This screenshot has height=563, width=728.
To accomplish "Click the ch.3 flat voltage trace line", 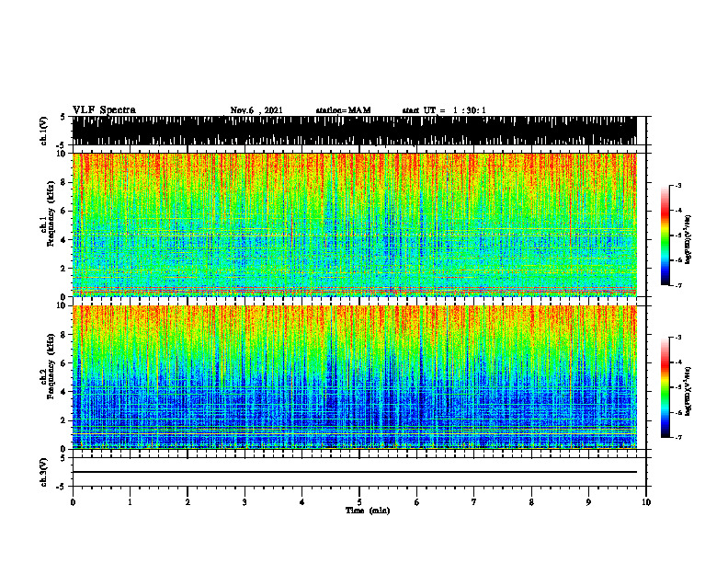I will click(x=354, y=472).
